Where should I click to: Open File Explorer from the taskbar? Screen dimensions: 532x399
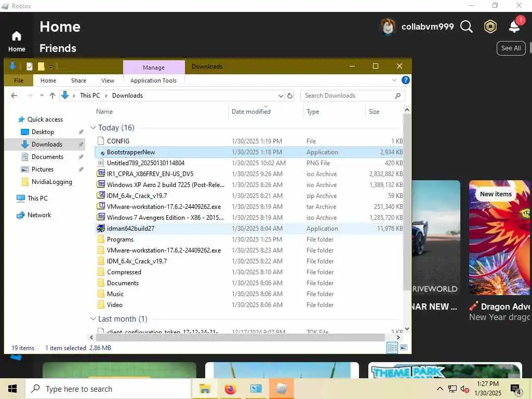tap(205, 389)
